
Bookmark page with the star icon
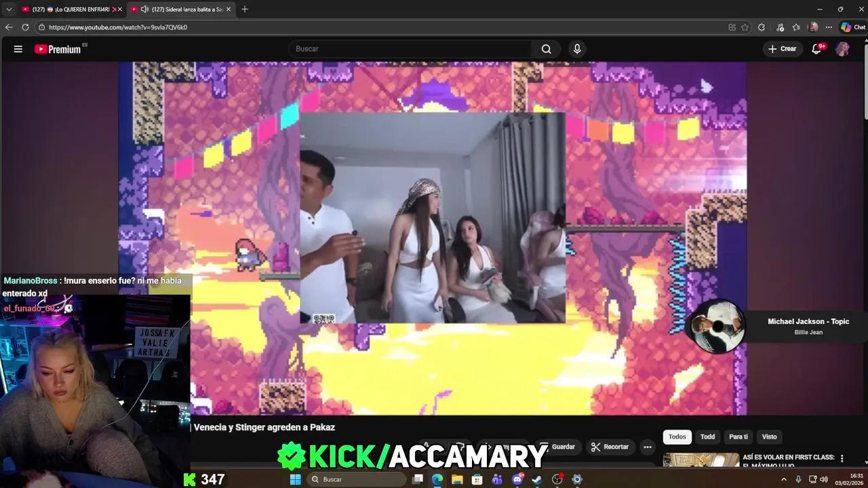click(745, 27)
